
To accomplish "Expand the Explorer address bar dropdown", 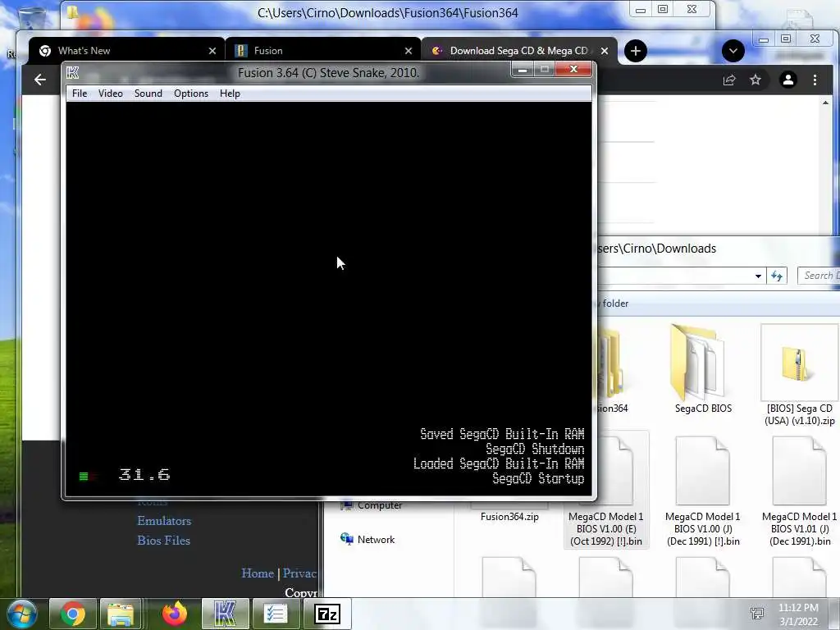I will pos(758,276).
